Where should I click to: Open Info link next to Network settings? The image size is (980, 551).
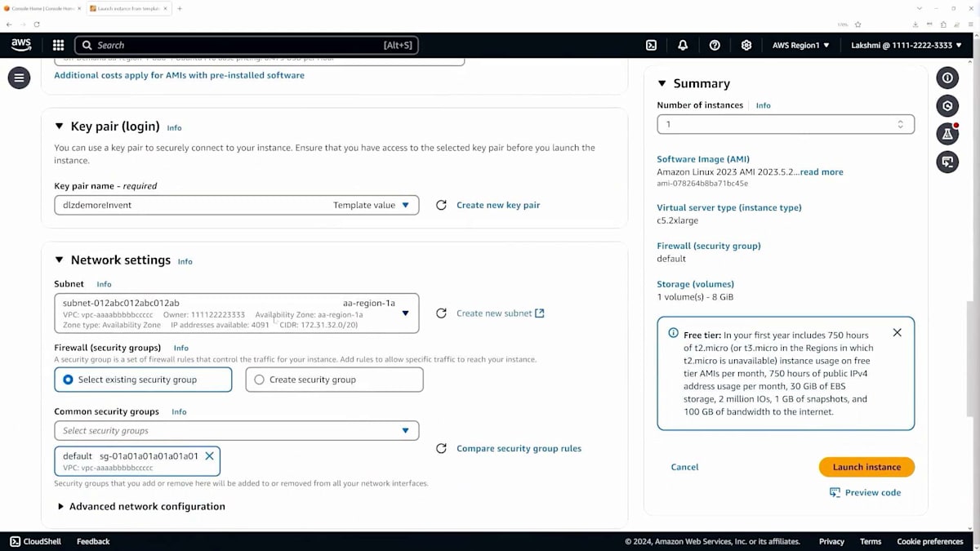(185, 262)
